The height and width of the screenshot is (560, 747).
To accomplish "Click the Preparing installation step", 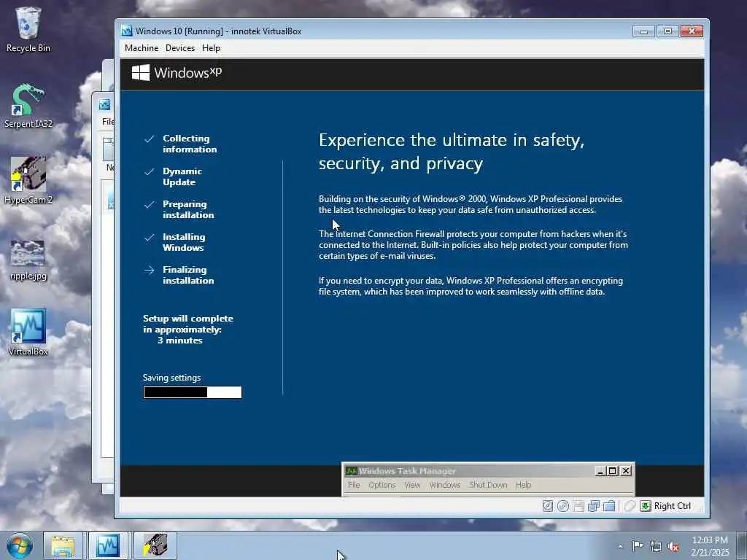I will [188, 209].
